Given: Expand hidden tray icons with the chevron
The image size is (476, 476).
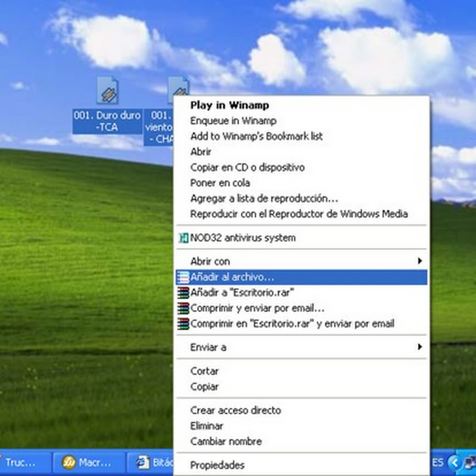Looking at the screenshot, I should point(455,463).
